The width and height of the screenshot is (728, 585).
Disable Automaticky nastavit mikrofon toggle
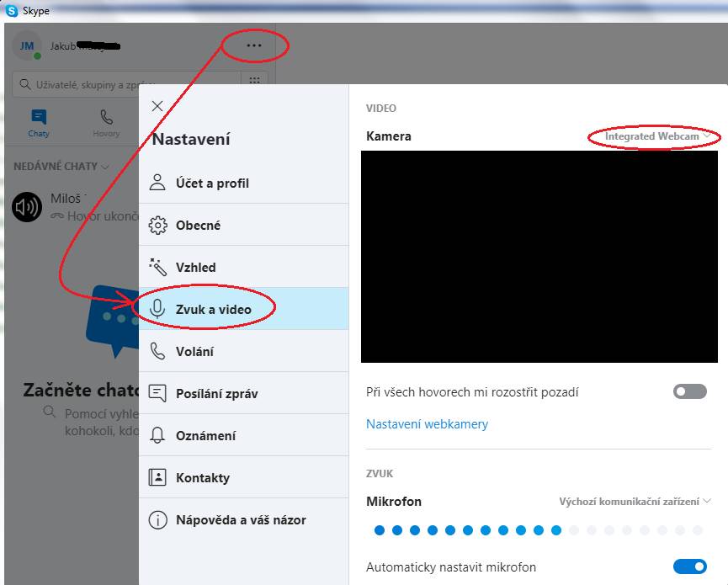coord(690,566)
